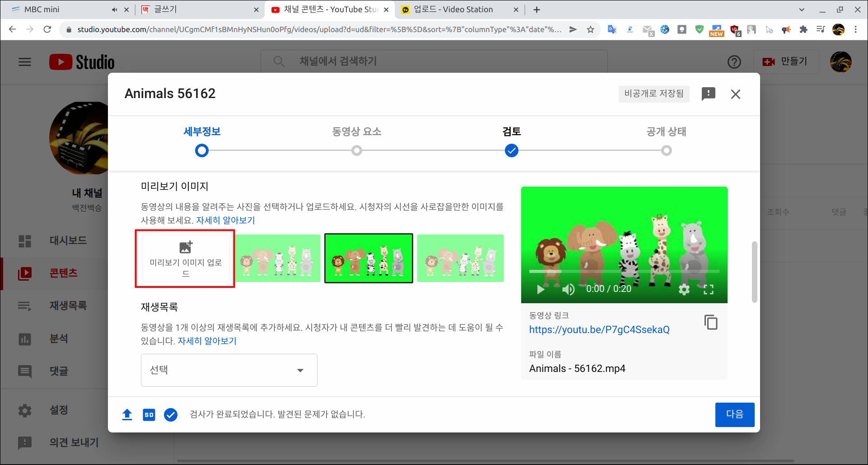Click the copy video link icon
The height and width of the screenshot is (465, 868).
711,322
